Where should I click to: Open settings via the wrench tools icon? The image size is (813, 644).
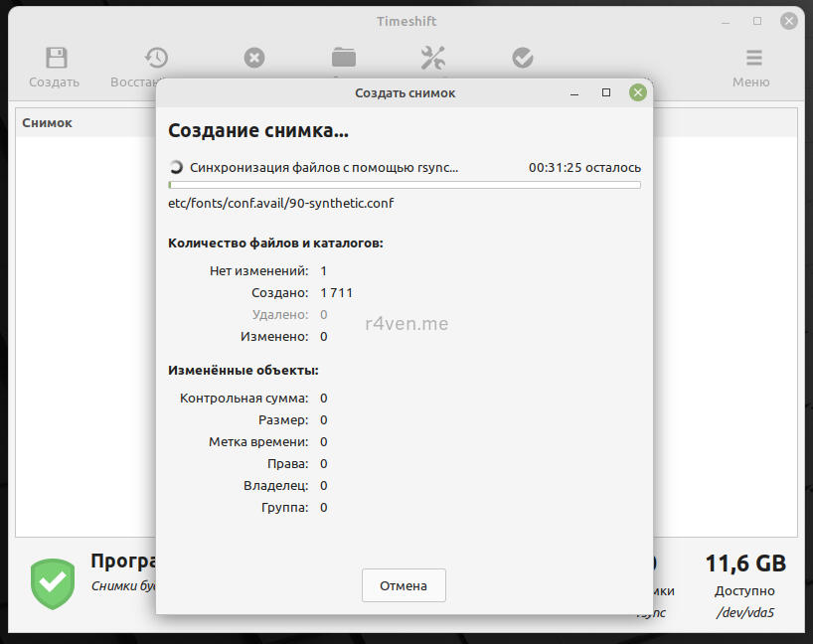(x=433, y=58)
